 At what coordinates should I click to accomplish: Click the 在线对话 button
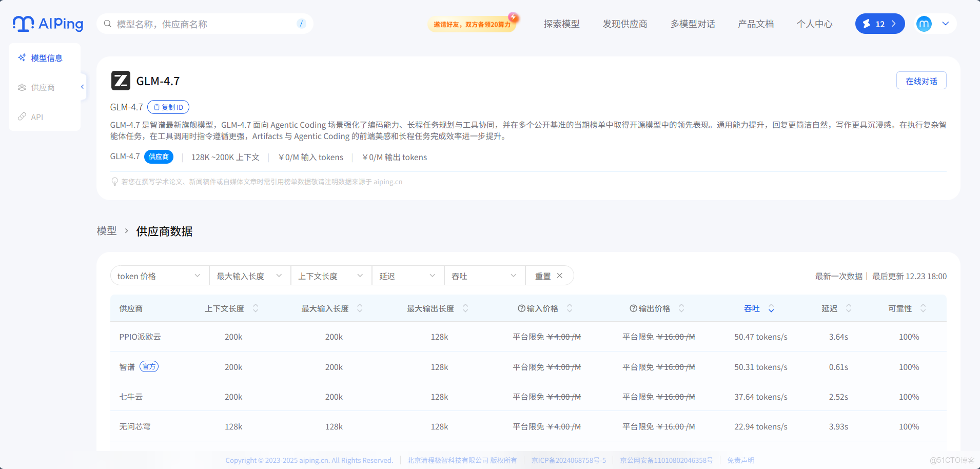point(922,81)
